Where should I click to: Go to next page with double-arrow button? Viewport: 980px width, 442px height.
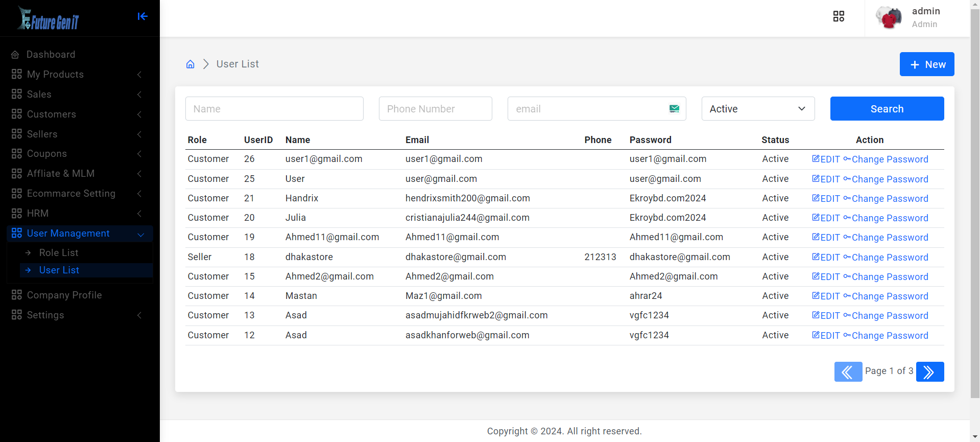[929, 371]
